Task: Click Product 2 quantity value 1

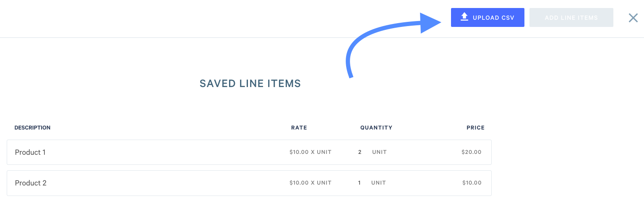Action: (x=359, y=183)
